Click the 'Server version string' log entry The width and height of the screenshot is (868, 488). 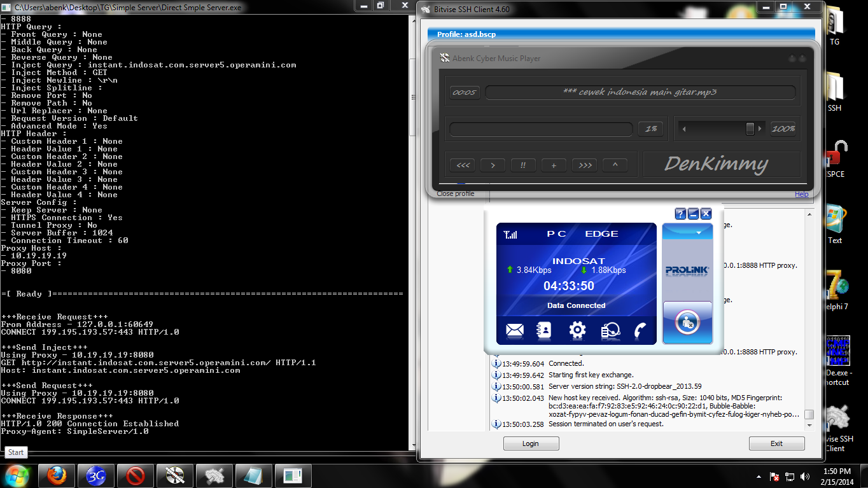tap(625, 386)
